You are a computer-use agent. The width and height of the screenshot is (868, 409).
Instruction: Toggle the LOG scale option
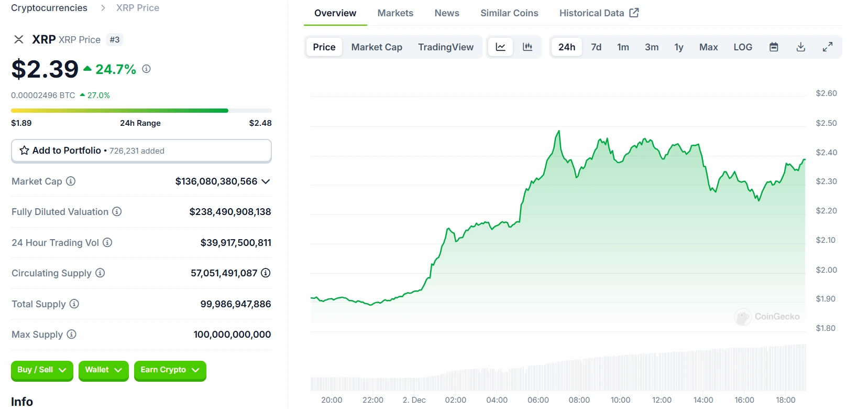click(743, 47)
